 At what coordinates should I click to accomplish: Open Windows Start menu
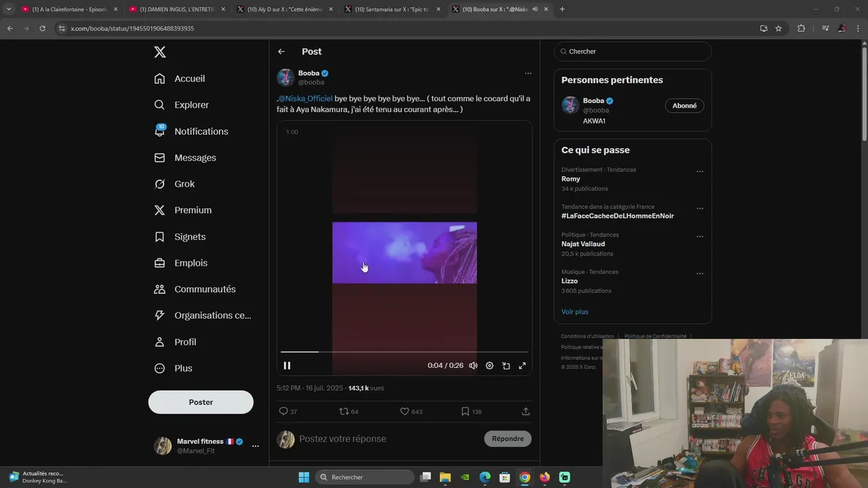pos(304,477)
